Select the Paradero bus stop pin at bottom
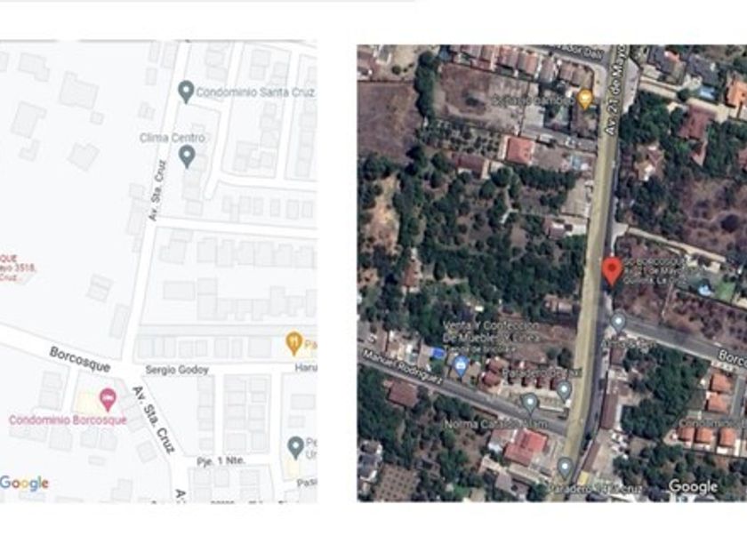 565,468
